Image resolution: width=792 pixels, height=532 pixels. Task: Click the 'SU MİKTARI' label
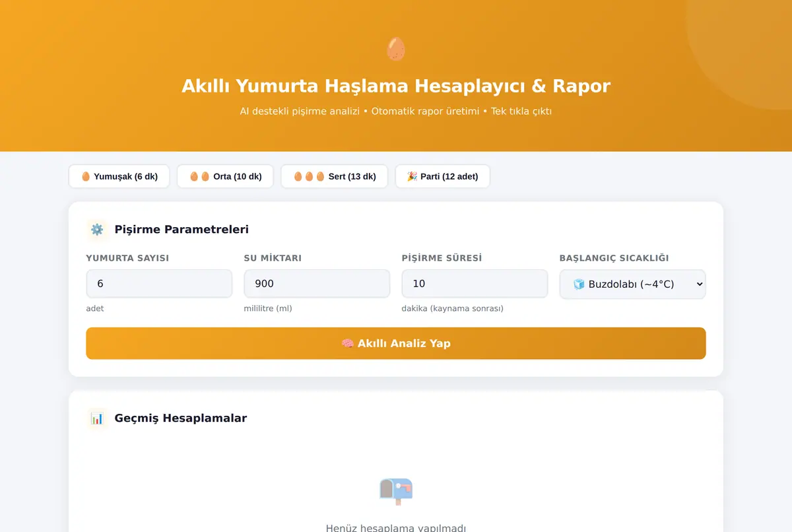click(273, 258)
